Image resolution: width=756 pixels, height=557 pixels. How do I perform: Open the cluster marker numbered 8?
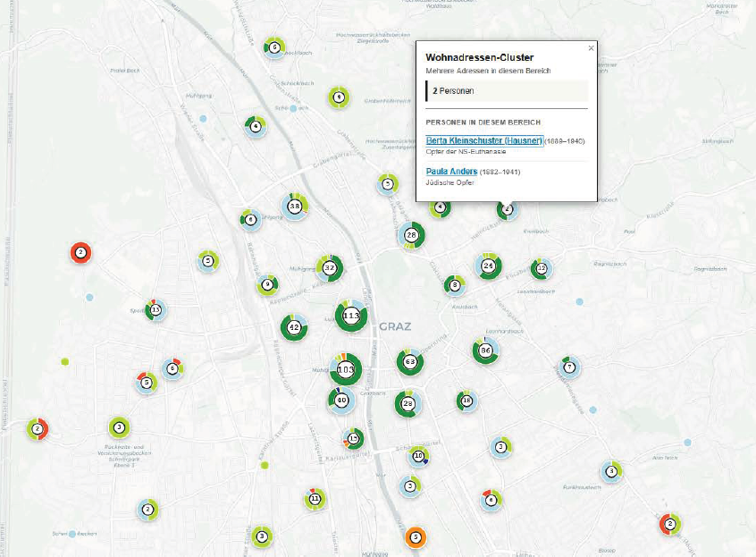pyautogui.click(x=454, y=285)
